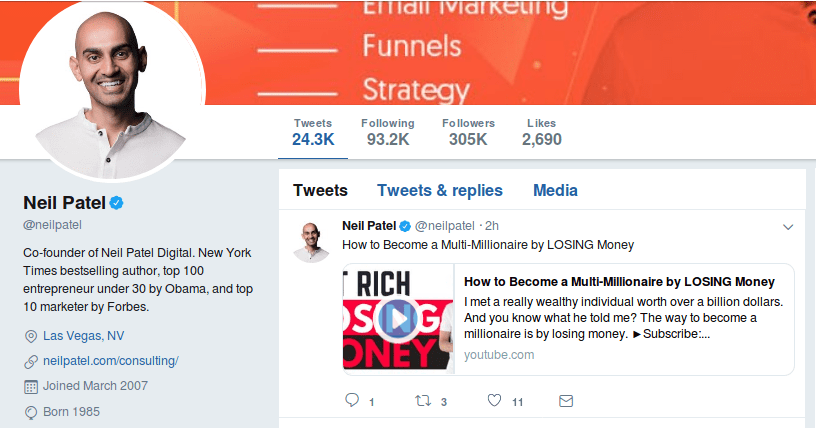Click the verified badge beside profile name
The image size is (816, 428).
[117, 204]
